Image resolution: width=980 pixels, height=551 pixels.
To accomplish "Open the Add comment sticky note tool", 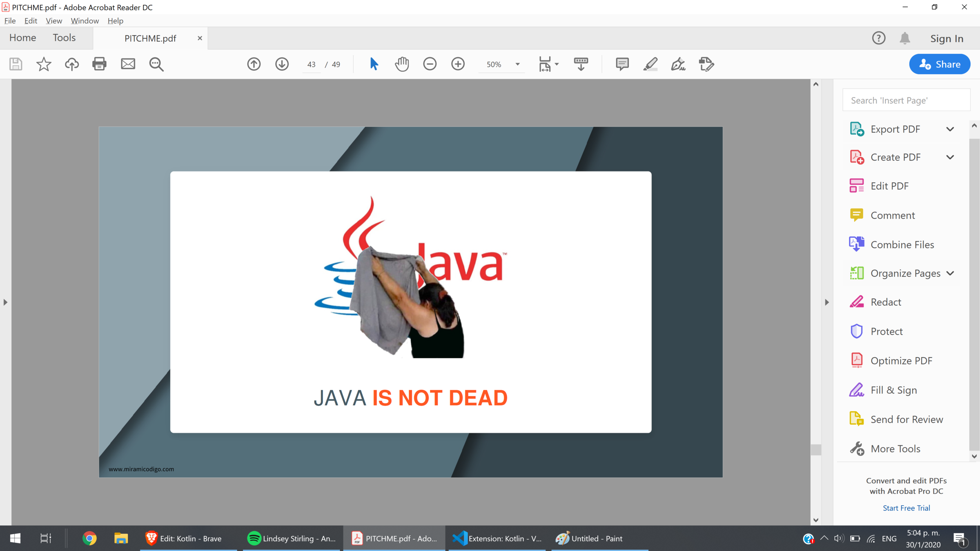I will [622, 64].
